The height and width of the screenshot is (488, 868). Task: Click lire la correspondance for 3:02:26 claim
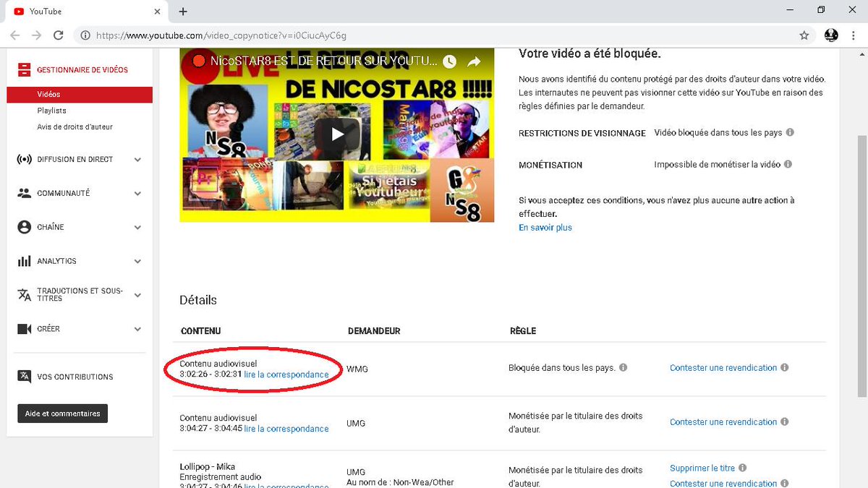tap(286, 374)
